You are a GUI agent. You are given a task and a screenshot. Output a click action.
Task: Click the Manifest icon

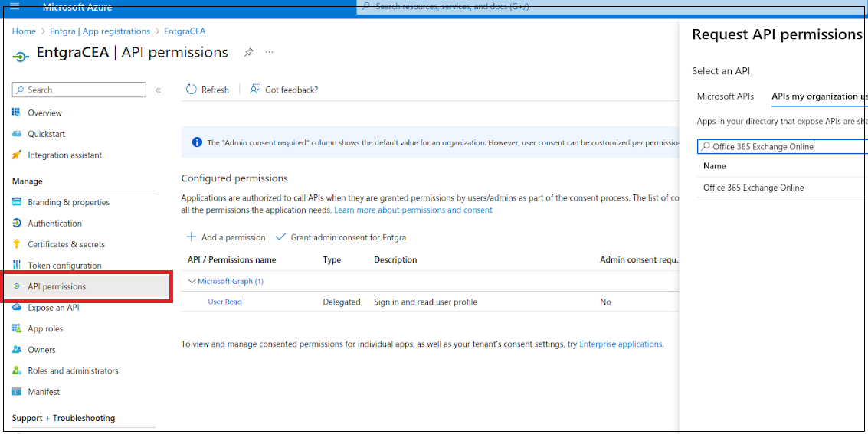pos(17,391)
